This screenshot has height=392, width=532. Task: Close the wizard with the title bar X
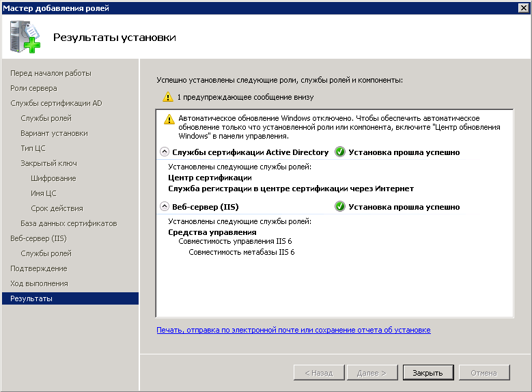tap(523, 8)
